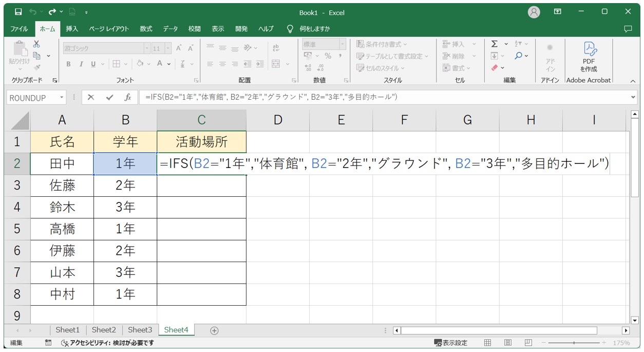Click the Clear eraser icon in editing group

point(495,67)
